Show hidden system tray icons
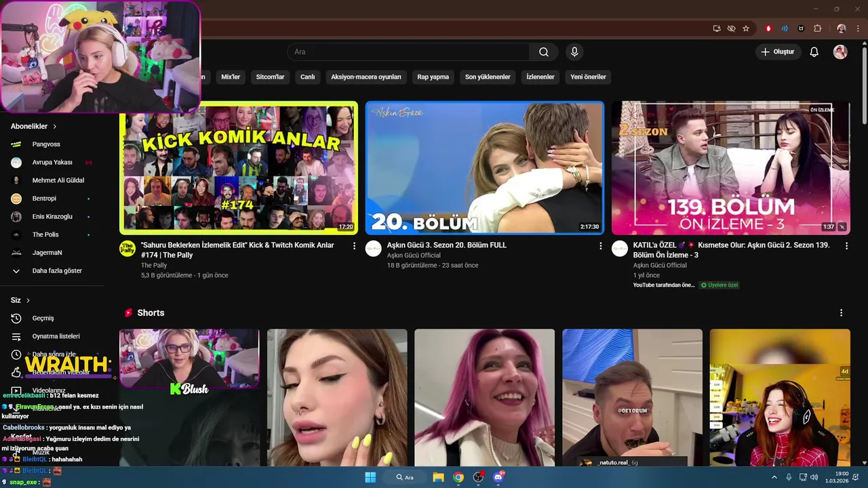 (x=774, y=477)
